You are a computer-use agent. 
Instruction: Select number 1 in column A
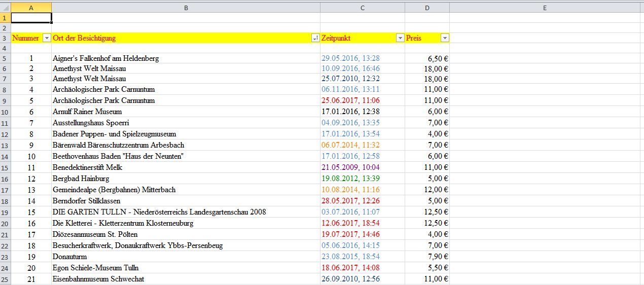click(31, 58)
